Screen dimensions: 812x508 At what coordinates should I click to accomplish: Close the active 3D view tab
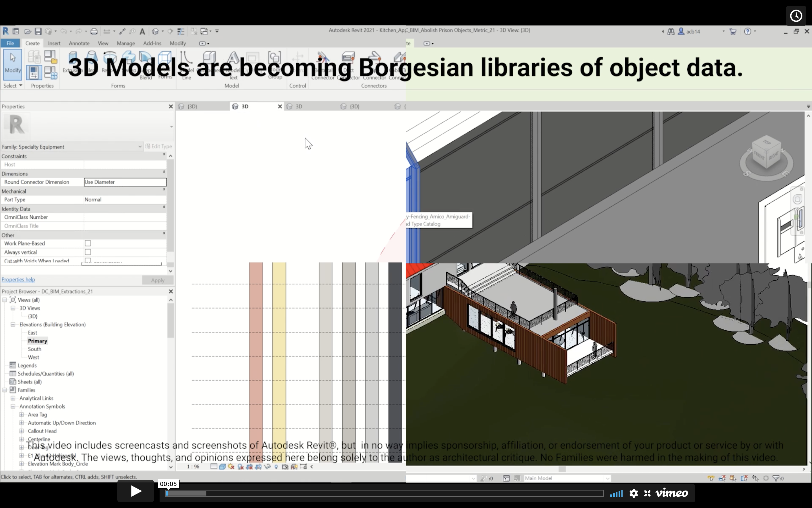[280, 106]
